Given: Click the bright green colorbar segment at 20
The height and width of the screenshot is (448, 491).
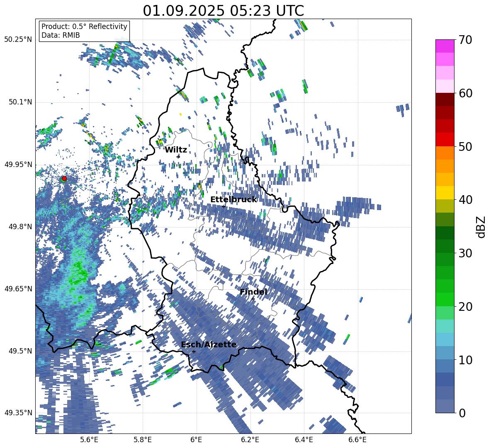Looking at the screenshot, I should pos(445,299).
